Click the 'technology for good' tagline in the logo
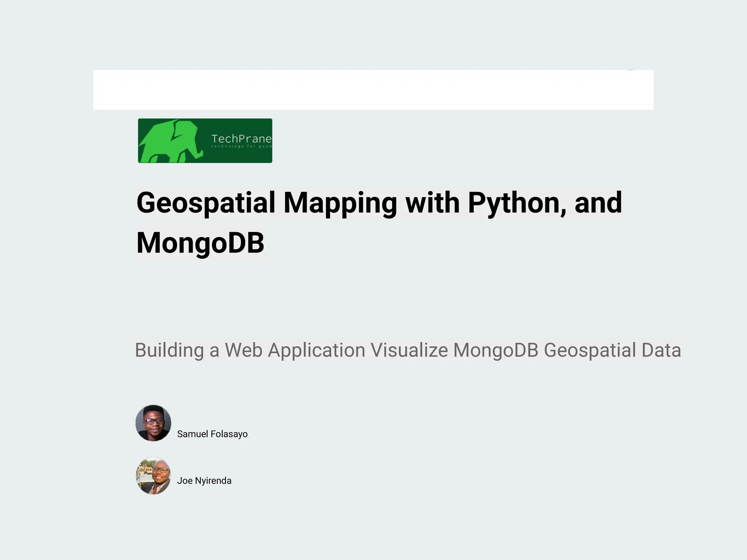 click(241, 147)
